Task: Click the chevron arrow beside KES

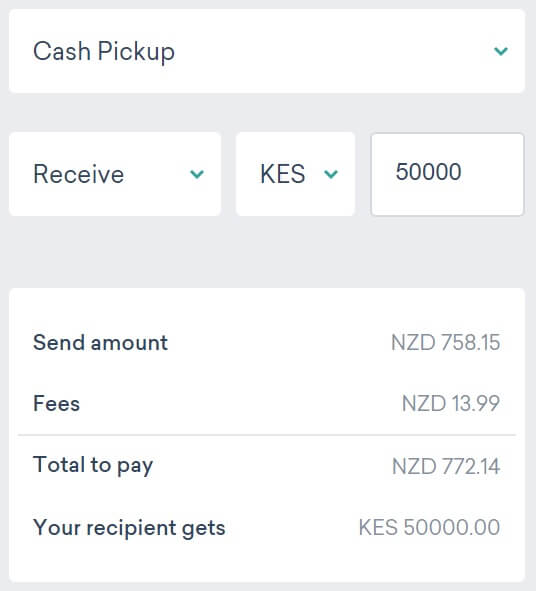Action: click(331, 174)
